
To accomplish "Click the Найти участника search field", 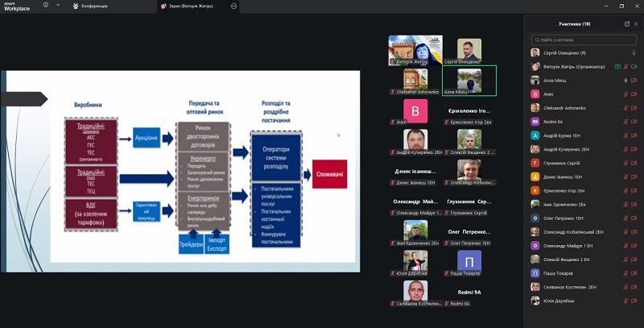I will [584, 39].
